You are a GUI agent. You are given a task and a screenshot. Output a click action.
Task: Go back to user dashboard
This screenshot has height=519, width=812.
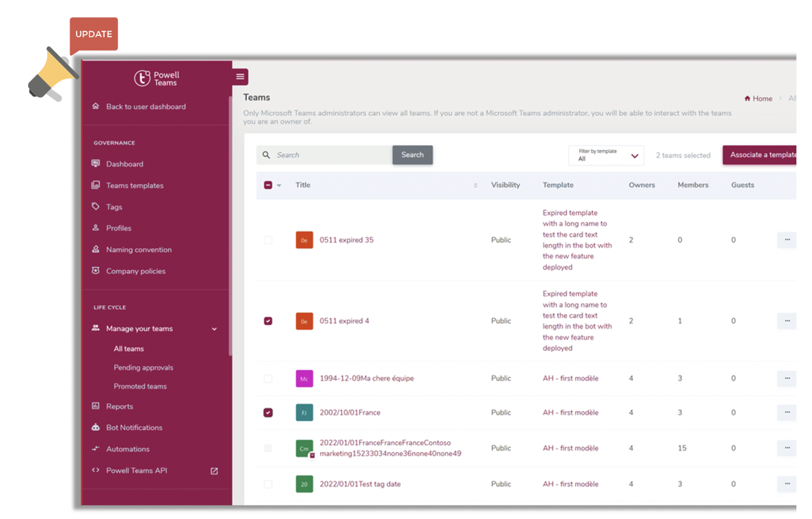click(140, 106)
